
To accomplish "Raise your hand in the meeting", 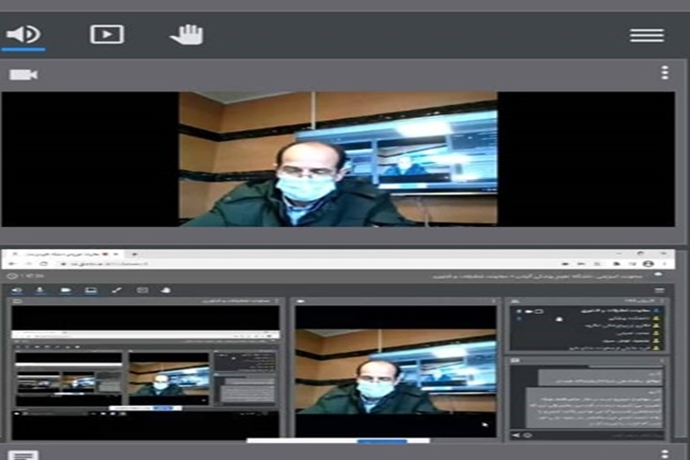I will coord(186,34).
